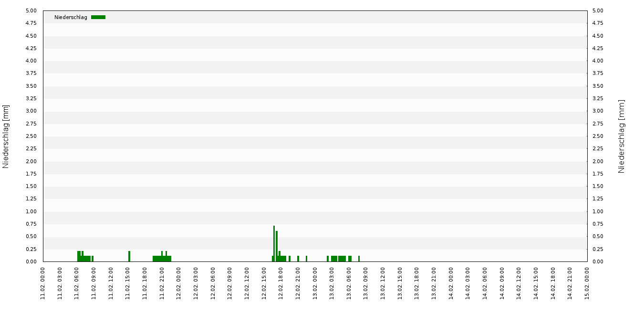Select the tallest precipitation bar on 12.02.
The width and height of the screenshot is (644, 334).
(274, 243)
